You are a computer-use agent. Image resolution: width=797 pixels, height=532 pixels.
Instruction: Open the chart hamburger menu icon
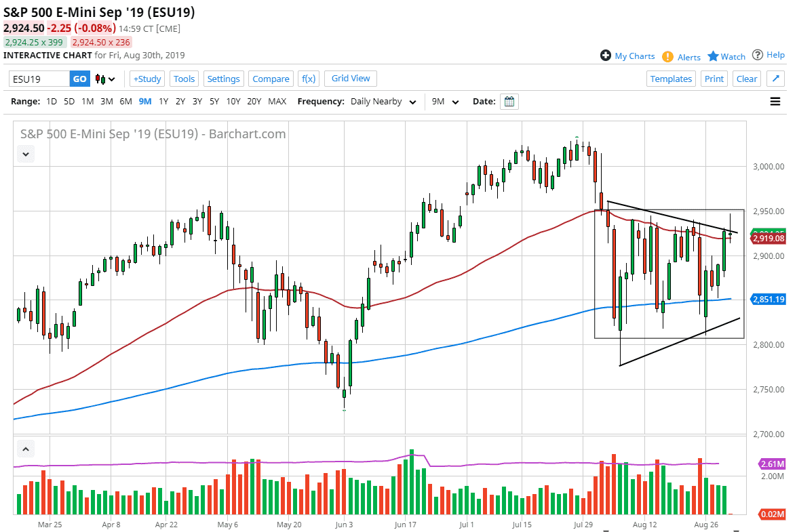pyautogui.click(x=775, y=101)
